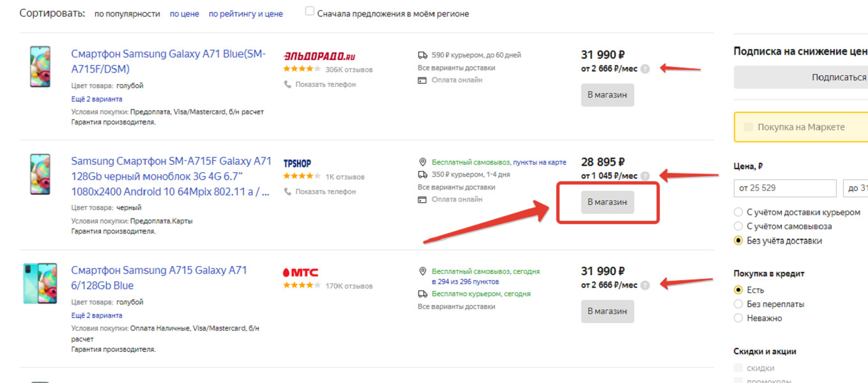Open credit info icon for MTS price
Viewport: 868px width, 383px height.
[645, 285]
